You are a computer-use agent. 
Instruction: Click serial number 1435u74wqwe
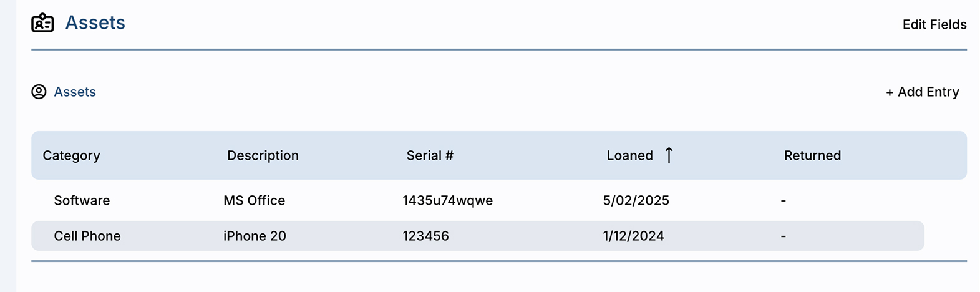[447, 200]
